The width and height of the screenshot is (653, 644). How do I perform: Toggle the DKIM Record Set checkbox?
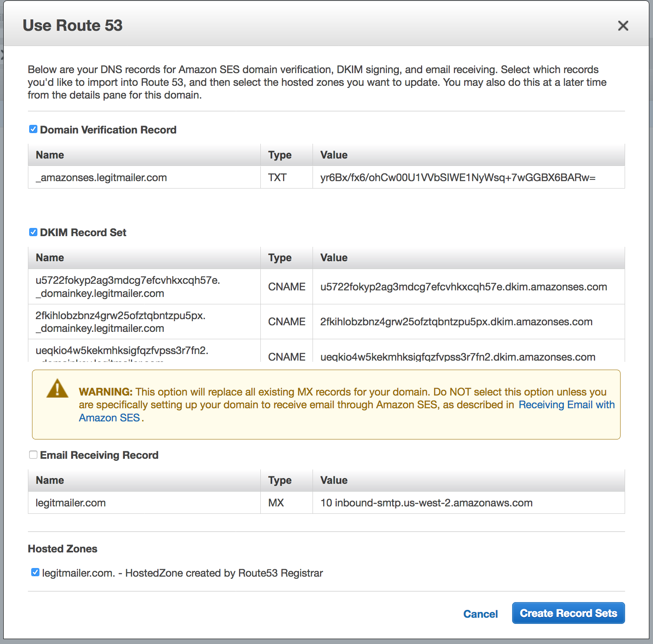point(33,232)
